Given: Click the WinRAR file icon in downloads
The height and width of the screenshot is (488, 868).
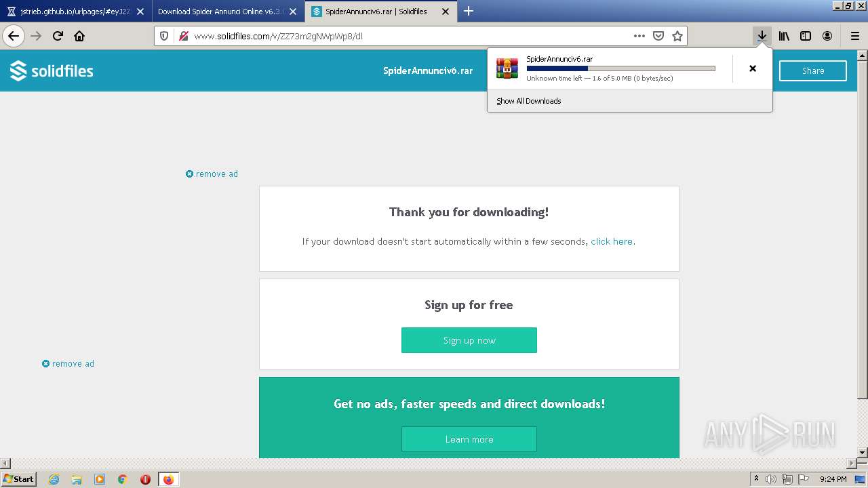Looking at the screenshot, I should [x=507, y=68].
